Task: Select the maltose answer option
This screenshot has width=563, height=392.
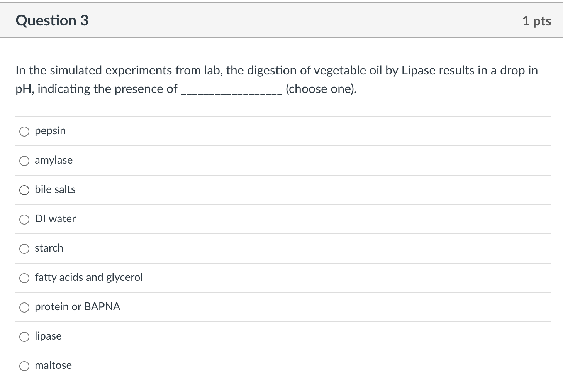Action: [x=24, y=366]
